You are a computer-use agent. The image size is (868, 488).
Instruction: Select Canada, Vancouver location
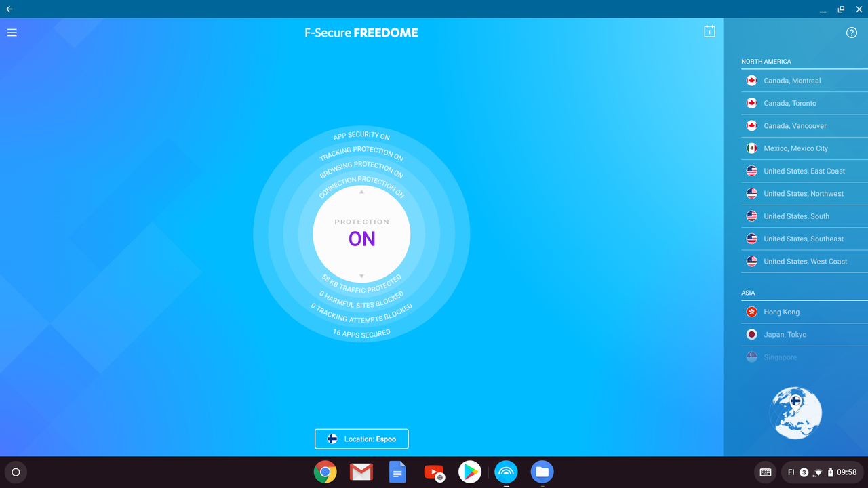804,125
